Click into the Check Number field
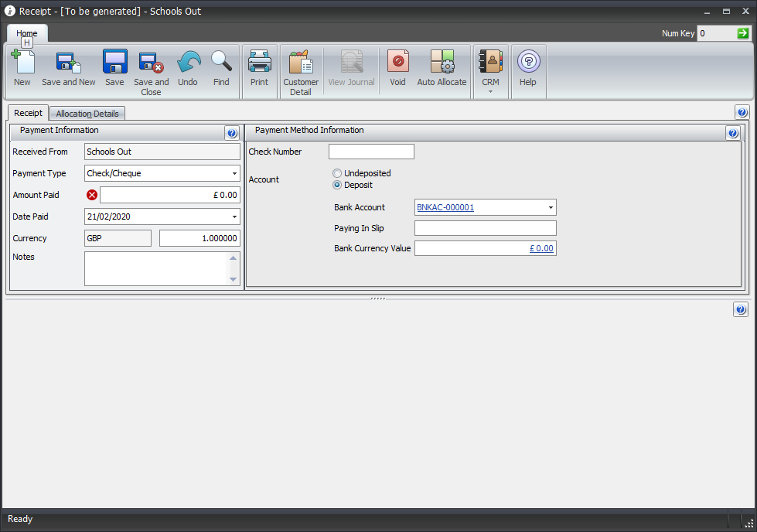The width and height of the screenshot is (757, 532). [371, 152]
